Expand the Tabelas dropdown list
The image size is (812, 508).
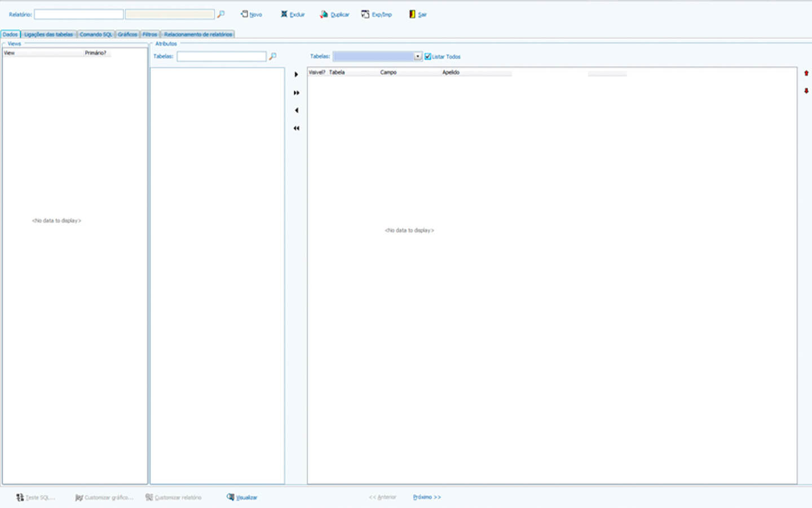418,56
